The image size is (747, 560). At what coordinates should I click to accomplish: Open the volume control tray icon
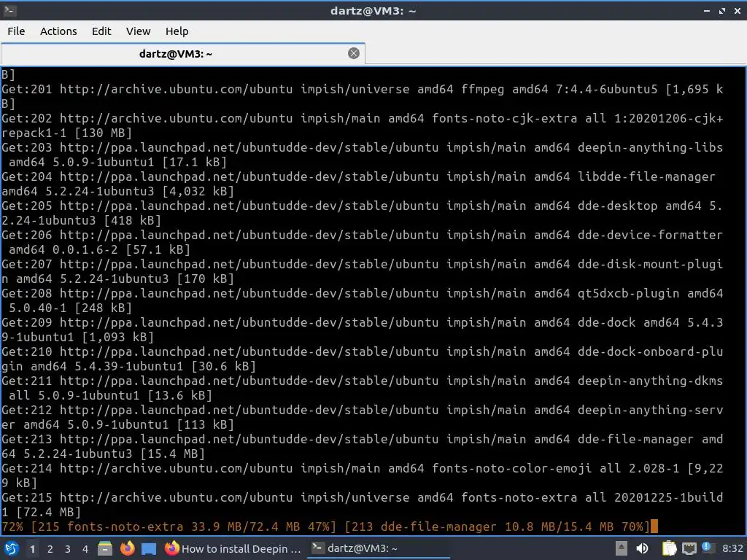(642, 548)
